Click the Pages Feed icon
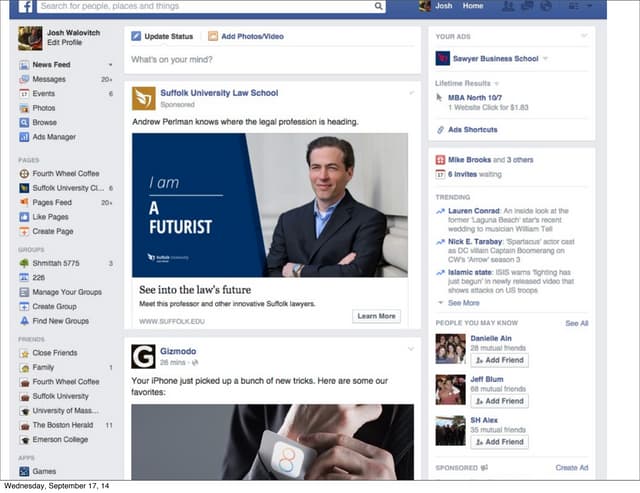Image resolution: width=640 pixels, height=493 pixels. [x=24, y=202]
